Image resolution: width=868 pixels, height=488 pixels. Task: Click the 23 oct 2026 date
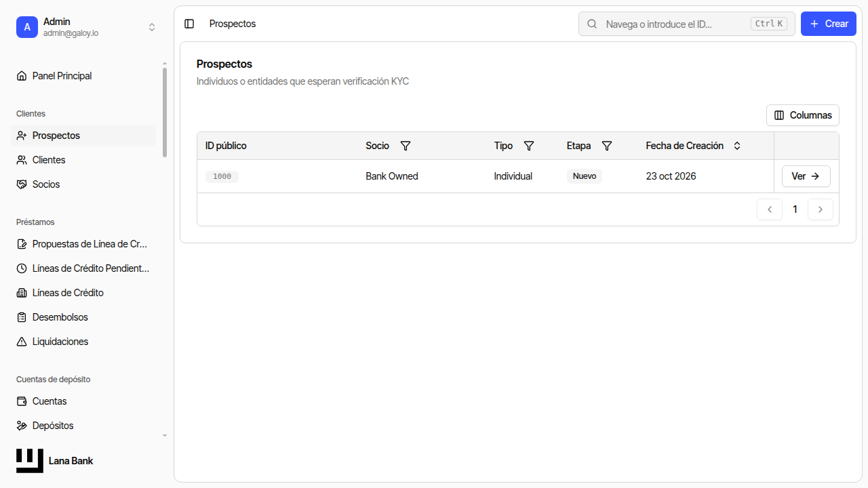(x=671, y=176)
